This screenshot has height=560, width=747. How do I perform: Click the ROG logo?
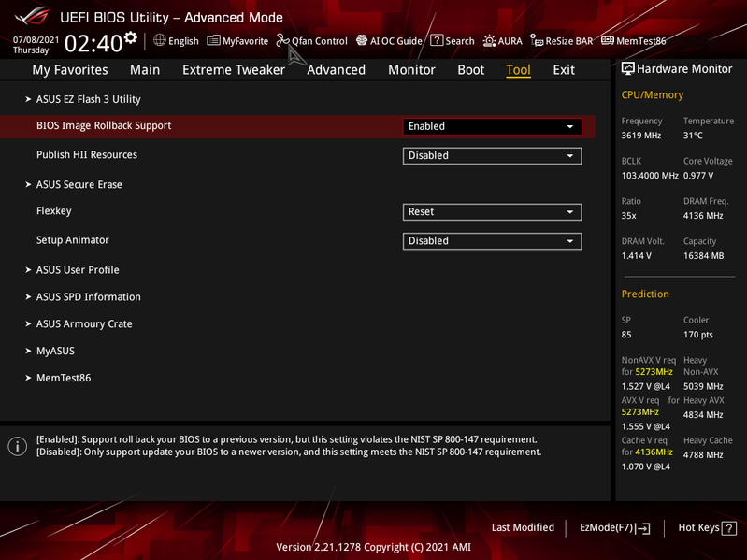tap(32, 16)
